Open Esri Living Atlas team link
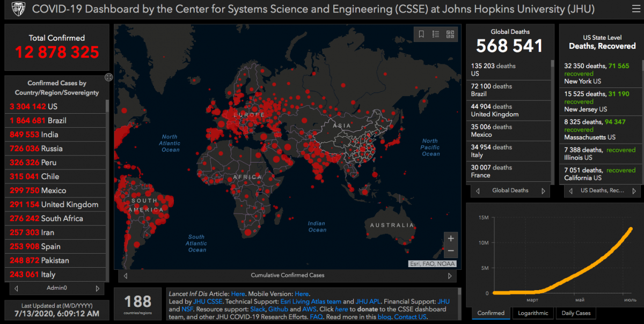 (311, 302)
